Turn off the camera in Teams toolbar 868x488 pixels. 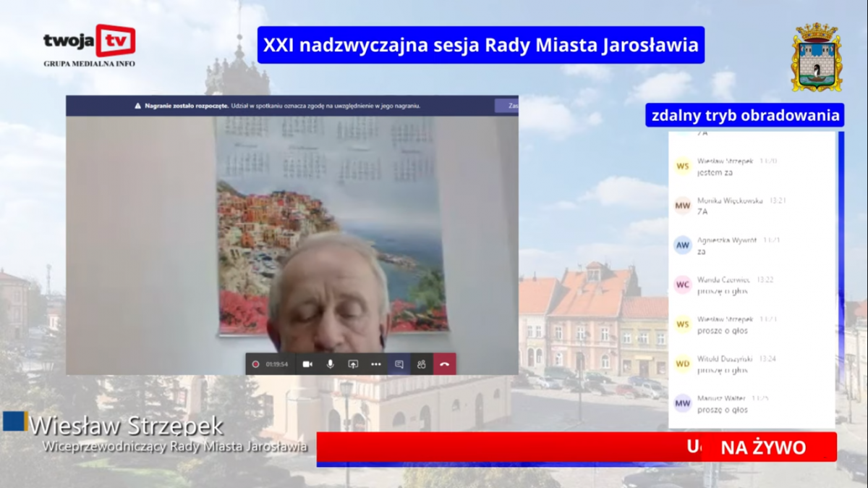tap(307, 364)
